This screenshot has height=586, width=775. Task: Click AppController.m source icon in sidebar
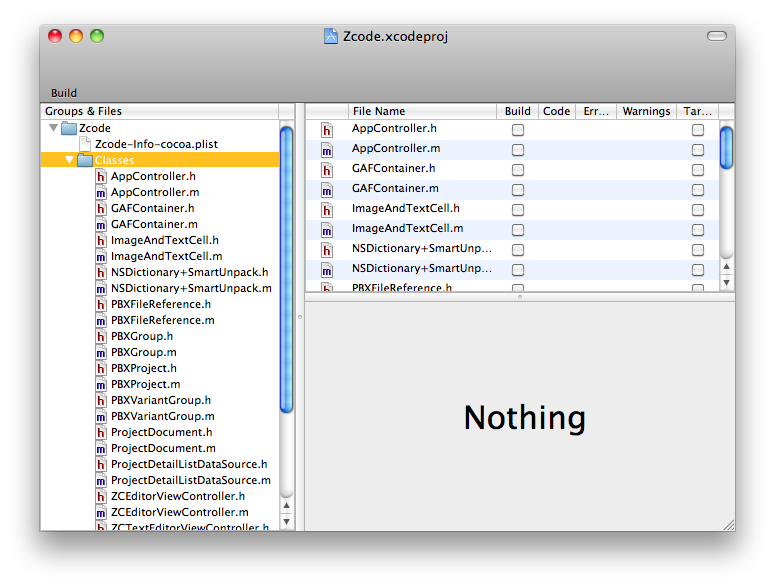(x=101, y=192)
